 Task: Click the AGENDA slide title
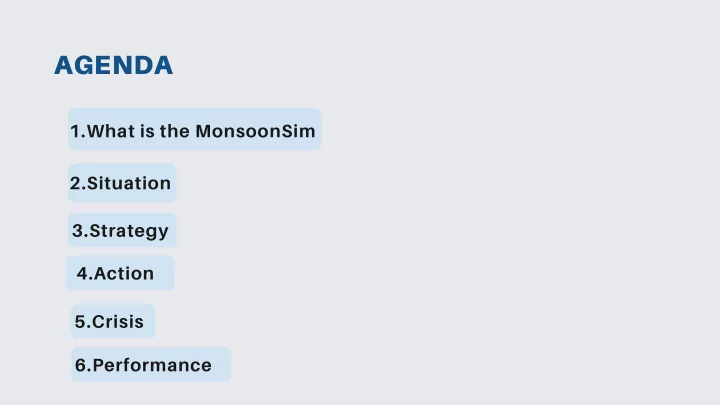(113, 65)
